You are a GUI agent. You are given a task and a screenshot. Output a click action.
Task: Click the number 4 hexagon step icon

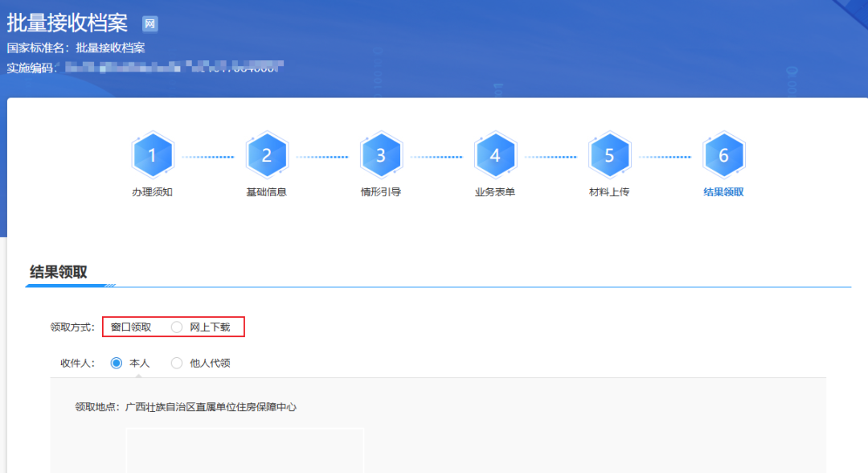pyautogui.click(x=495, y=155)
